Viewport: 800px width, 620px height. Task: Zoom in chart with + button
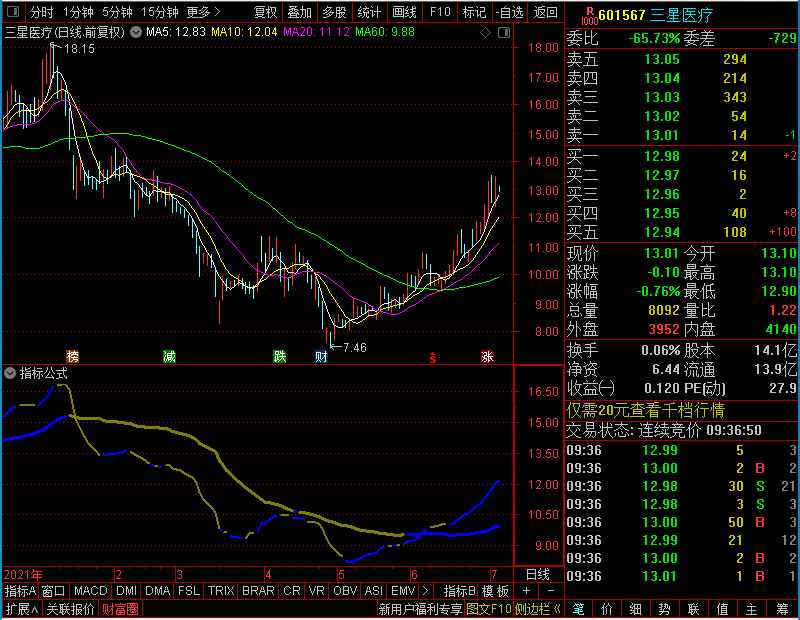[x=527, y=591]
